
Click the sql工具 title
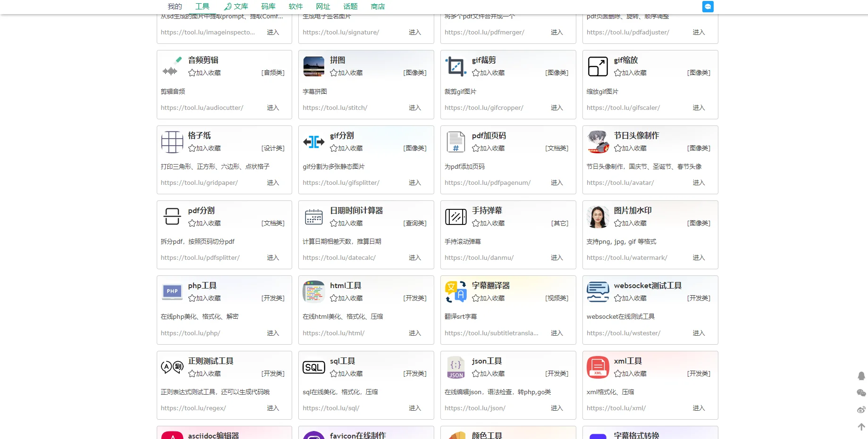coord(342,361)
